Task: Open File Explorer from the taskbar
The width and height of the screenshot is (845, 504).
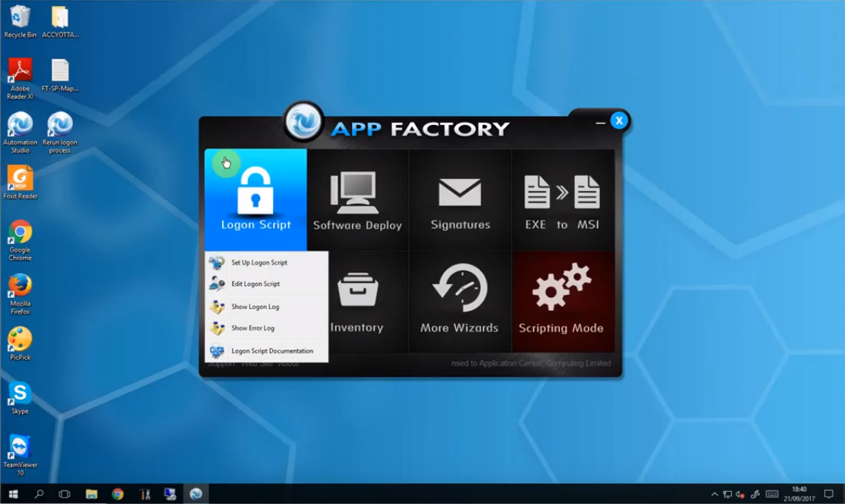Action: 91,494
